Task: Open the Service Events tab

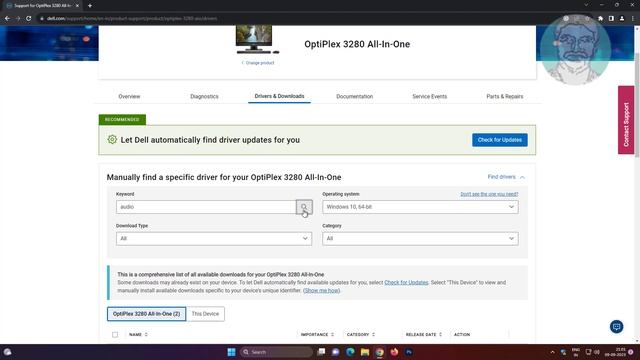Action: tap(429, 97)
